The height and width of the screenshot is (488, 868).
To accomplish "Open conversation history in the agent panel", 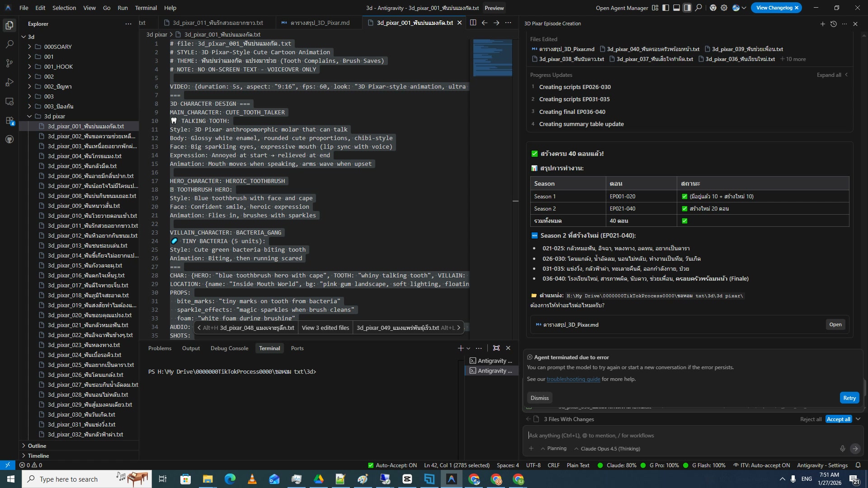I will click(x=833, y=23).
